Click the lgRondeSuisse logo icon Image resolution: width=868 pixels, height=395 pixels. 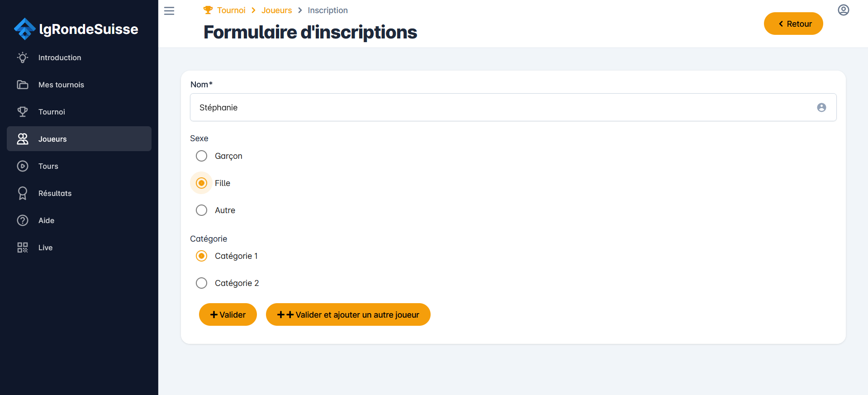tap(24, 29)
